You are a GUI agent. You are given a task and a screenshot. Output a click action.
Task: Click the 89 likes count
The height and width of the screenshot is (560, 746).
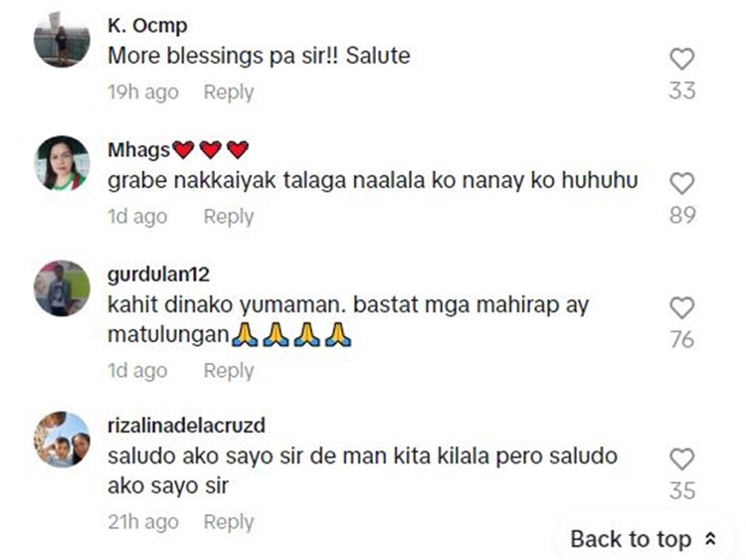682,215
